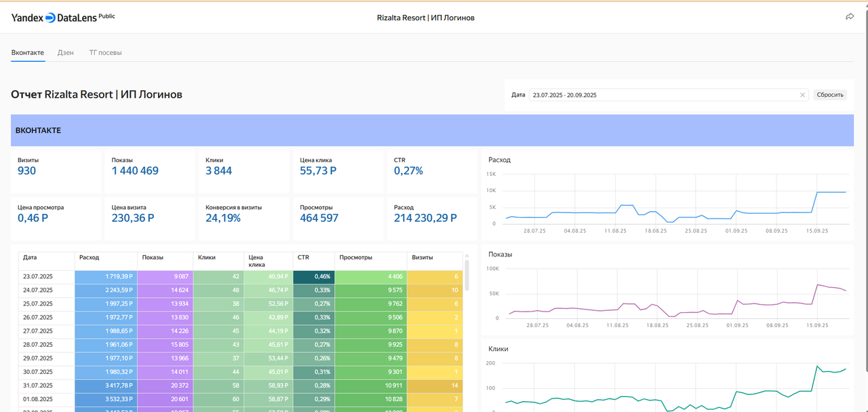Click the Показы chart title

[500, 255]
